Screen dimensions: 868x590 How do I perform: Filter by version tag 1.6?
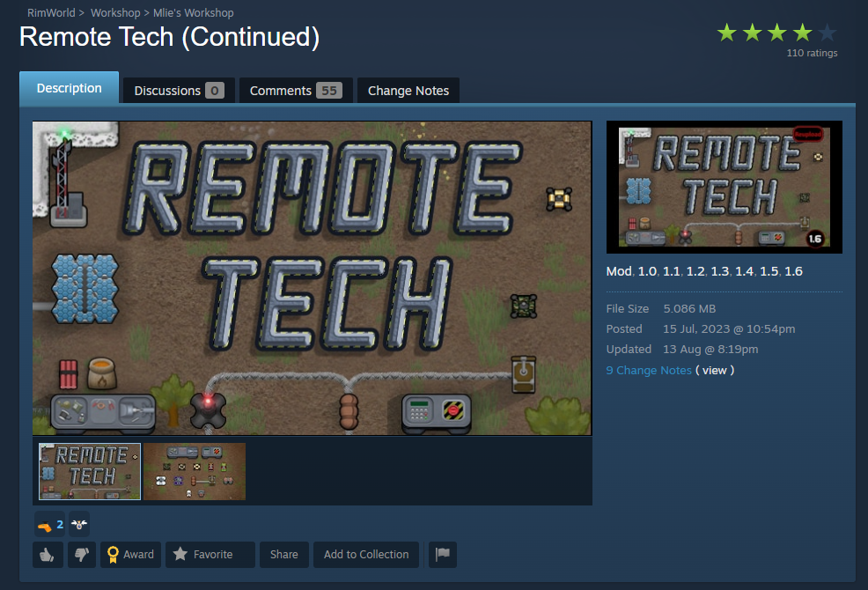(794, 271)
